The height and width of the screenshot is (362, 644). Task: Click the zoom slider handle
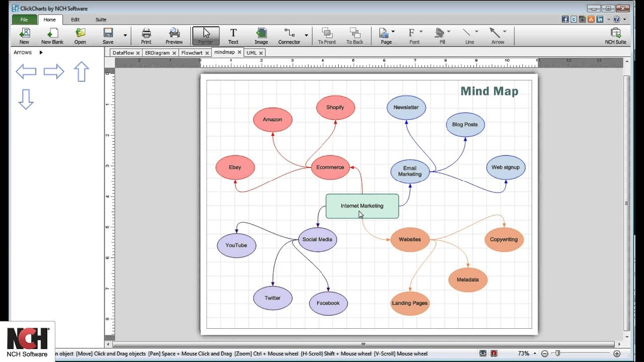tap(557, 353)
